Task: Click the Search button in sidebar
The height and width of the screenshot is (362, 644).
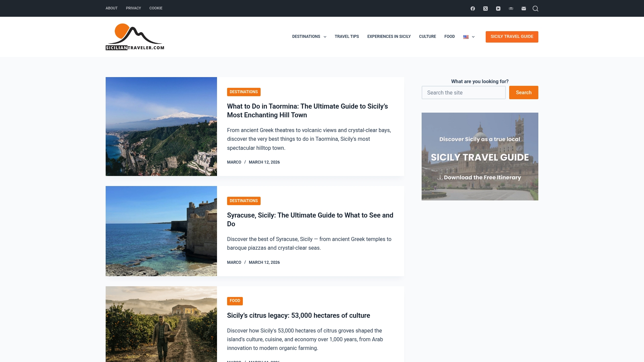Action: [x=524, y=93]
